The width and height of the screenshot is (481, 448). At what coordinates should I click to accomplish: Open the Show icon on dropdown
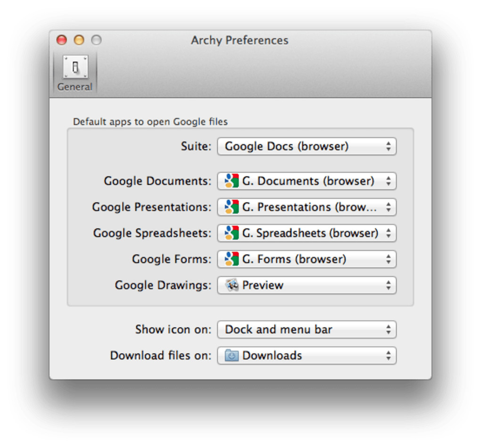(307, 330)
